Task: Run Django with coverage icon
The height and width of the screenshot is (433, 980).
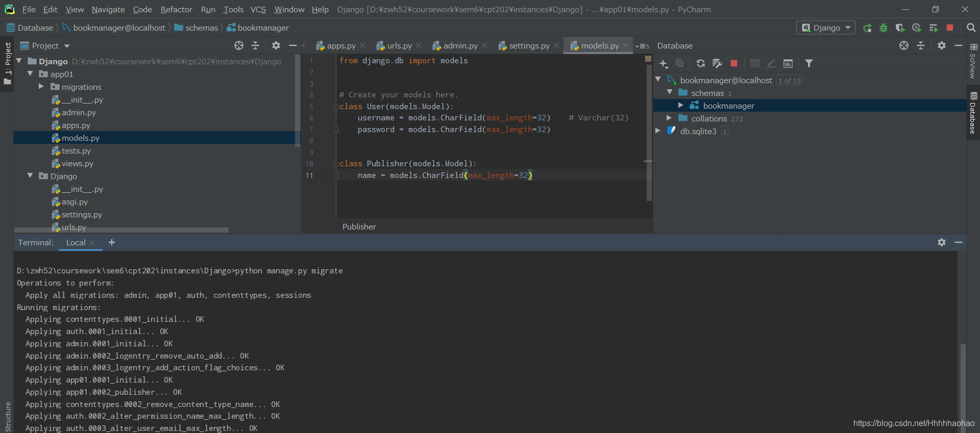Action: tap(900, 28)
